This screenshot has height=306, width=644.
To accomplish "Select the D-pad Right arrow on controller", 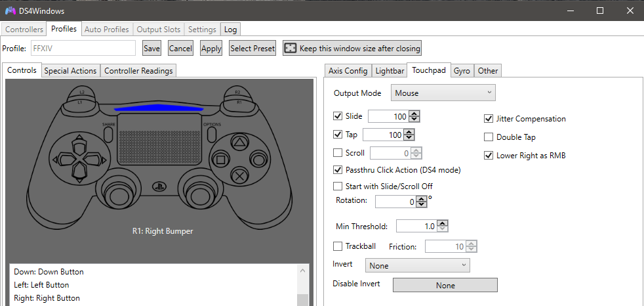I will point(94,159).
